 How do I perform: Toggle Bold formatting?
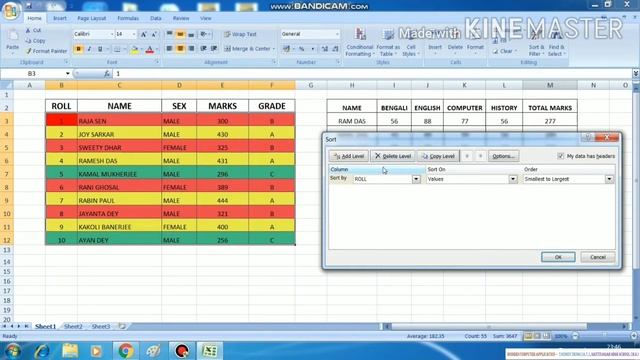[78, 49]
